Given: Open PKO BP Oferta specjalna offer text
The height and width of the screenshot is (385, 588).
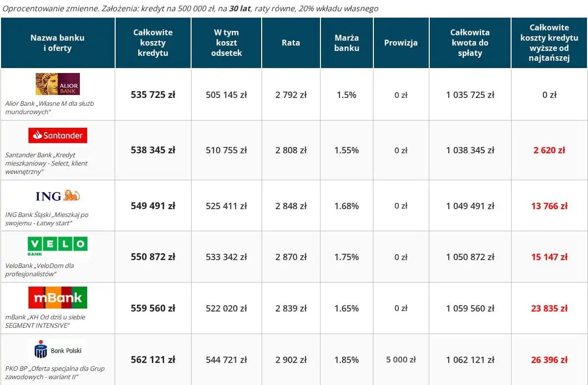Looking at the screenshot, I should pyautogui.click(x=54, y=372).
